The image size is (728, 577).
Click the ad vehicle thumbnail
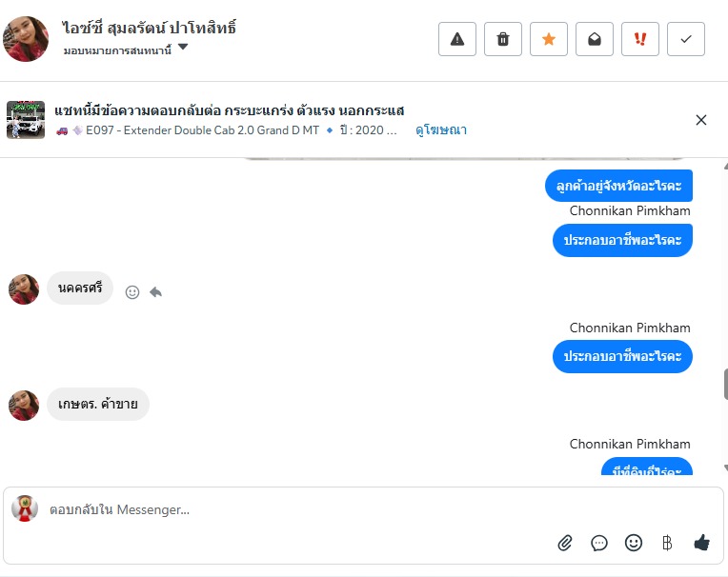[x=26, y=120]
